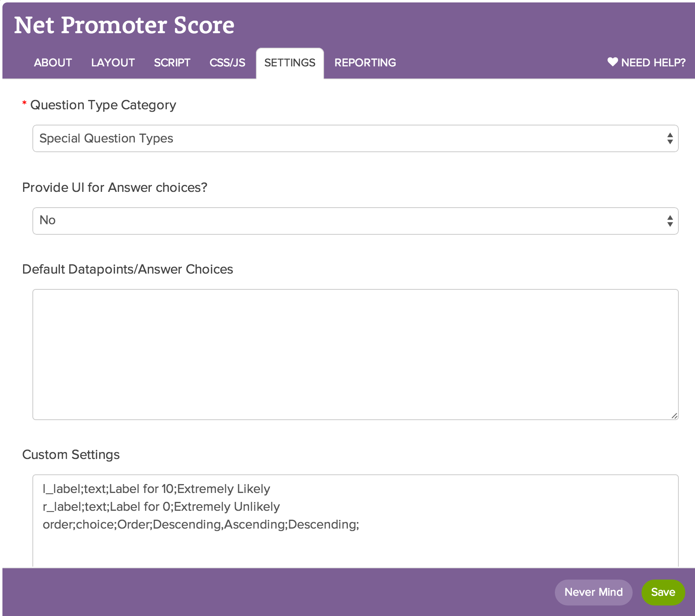Image resolution: width=695 pixels, height=616 pixels.
Task: Switch to the Layout tab
Action: (x=113, y=63)
